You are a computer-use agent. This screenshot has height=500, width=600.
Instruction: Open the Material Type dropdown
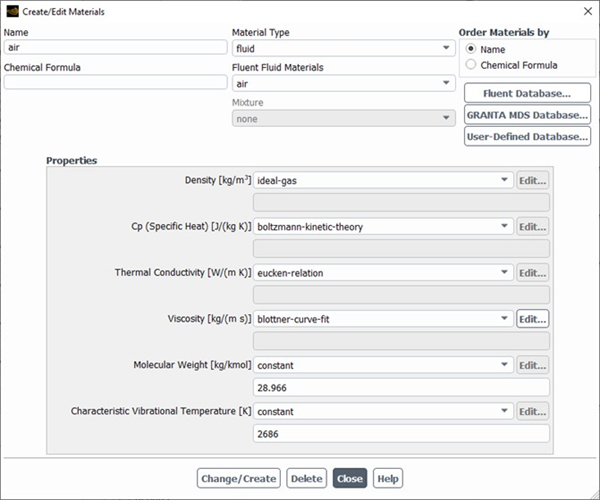click(344, 48)
